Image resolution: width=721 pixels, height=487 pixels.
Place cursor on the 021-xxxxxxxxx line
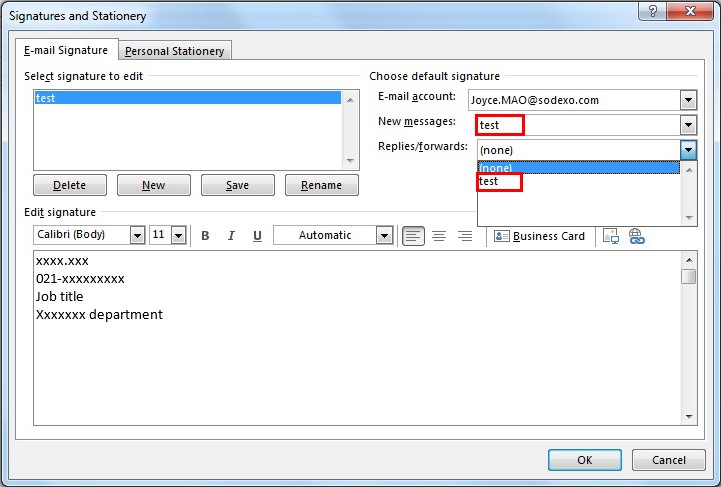tap(80, 279)
